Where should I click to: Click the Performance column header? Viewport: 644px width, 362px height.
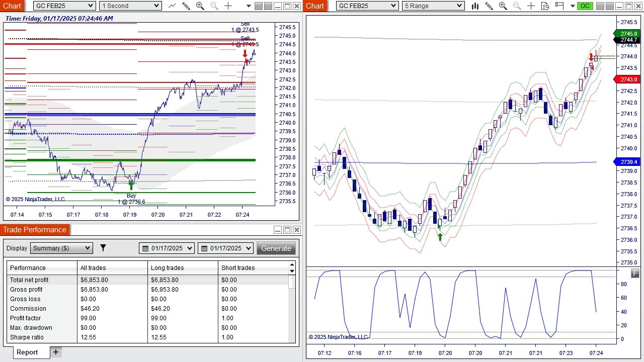click(x=42, y=268)
